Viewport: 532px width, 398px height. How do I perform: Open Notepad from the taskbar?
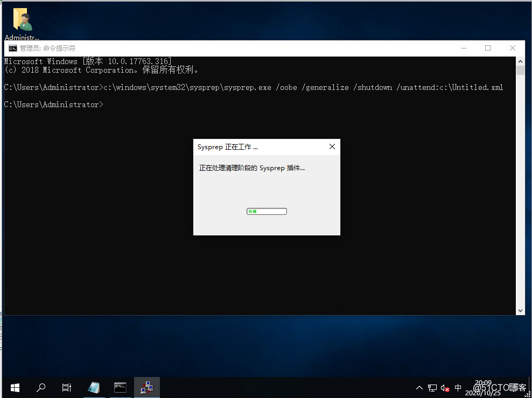tap(94, 387)
